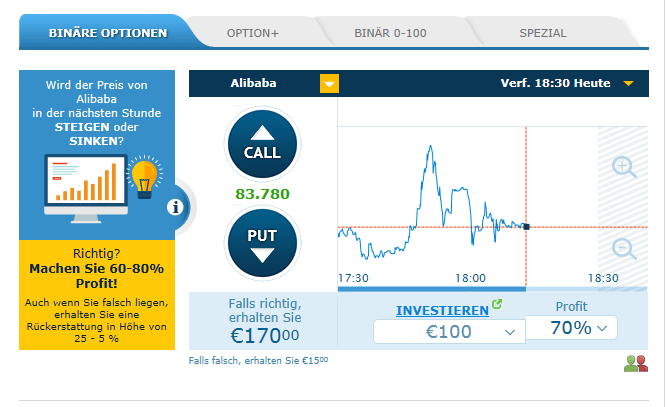Open the Alibaba asset dropdown arrow

point(329,84)
